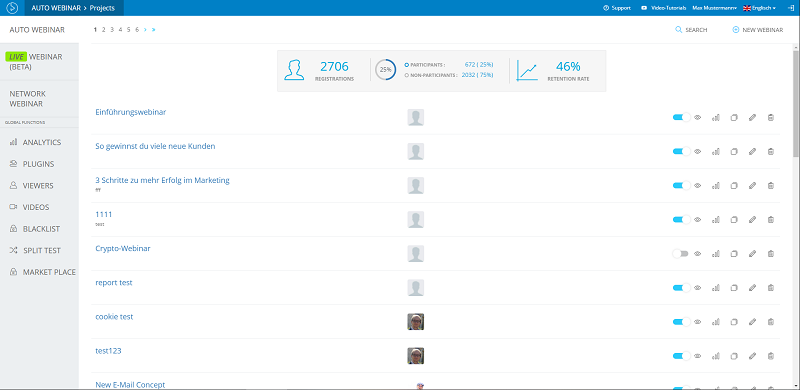Turn off the test123 webinar toggle
Viewport: 800px width, 390px height.
coord(681,356)
